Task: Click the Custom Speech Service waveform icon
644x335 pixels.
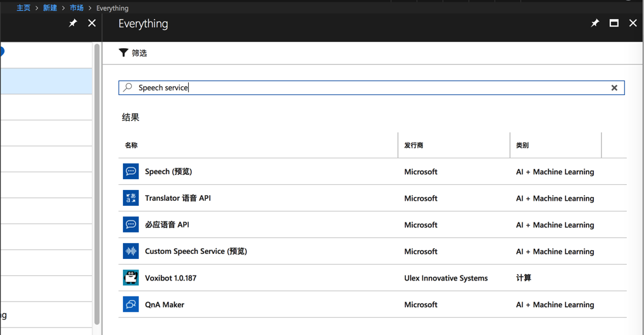Action: pos(131,251)
